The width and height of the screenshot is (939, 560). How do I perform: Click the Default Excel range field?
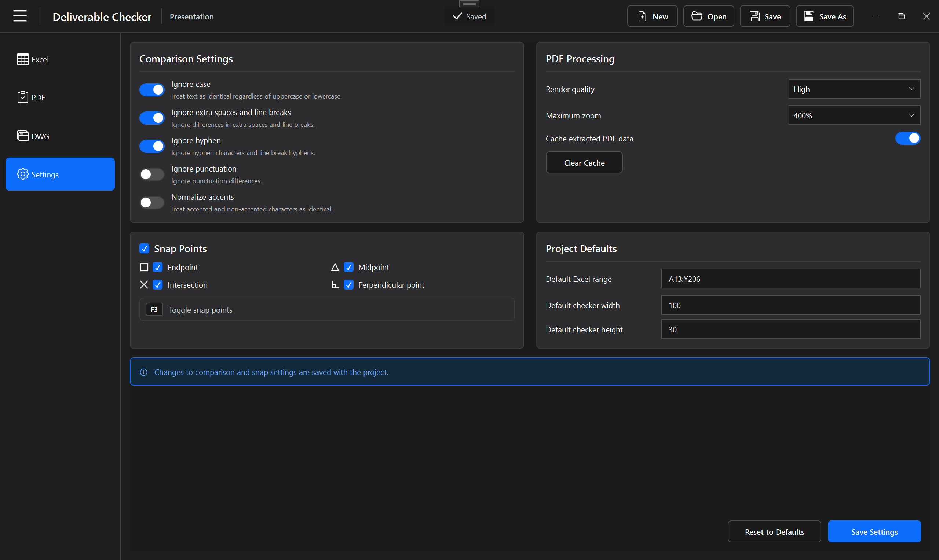pyautogui.click(x=790, y=279)
